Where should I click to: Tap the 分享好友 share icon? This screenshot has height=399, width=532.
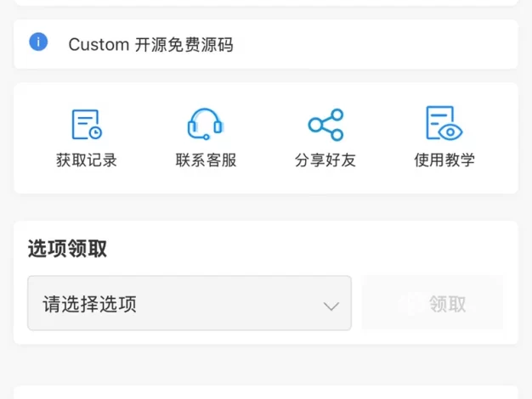pos(325,125)
